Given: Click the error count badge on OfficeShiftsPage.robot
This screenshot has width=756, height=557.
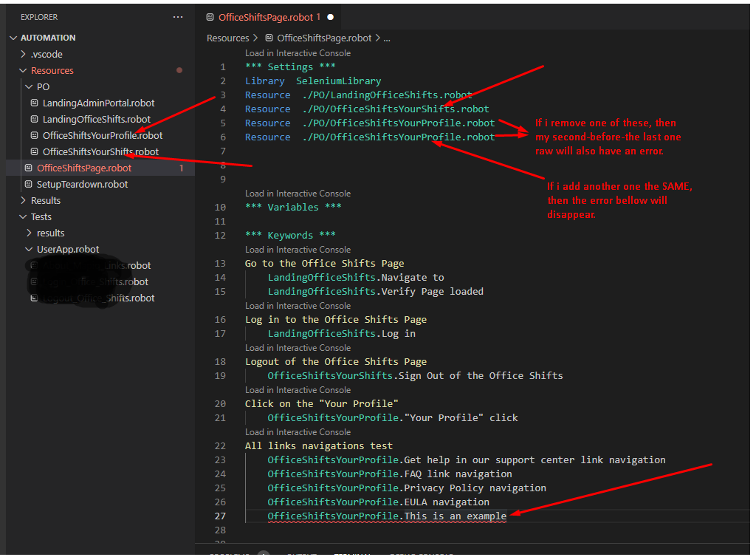Looking at the screenshot, I should tap(182, 168).
